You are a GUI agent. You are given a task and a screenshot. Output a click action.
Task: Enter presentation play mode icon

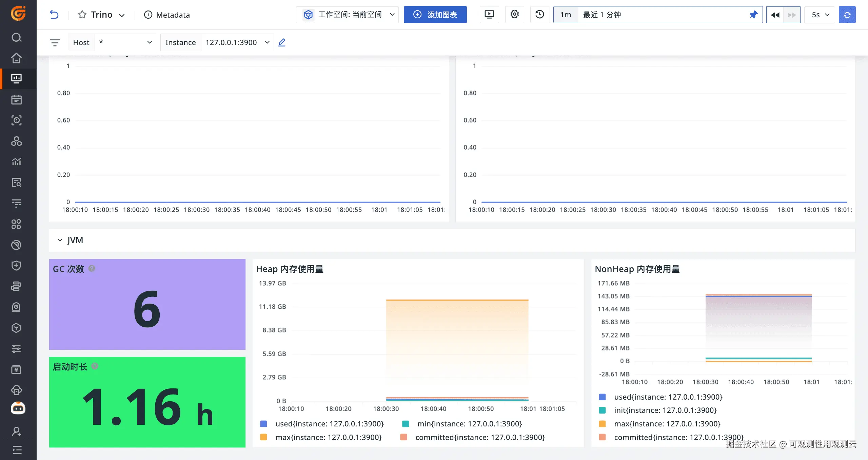click(x=489, y=15)
